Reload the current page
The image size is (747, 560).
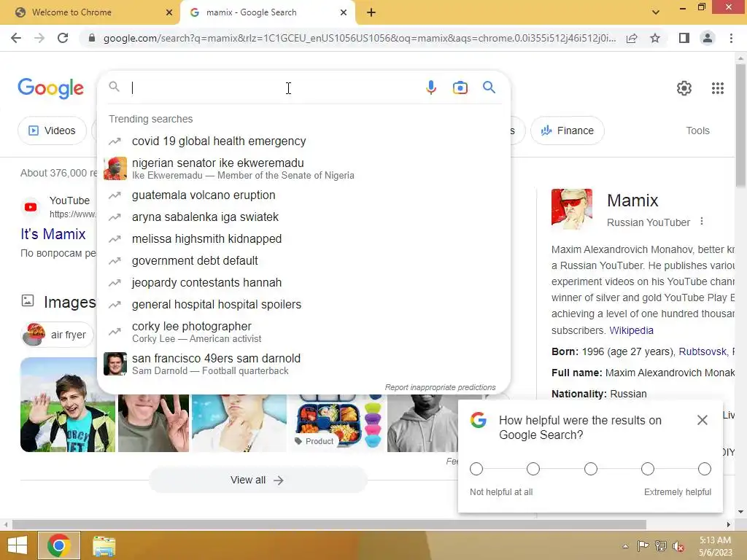click(x=63, y=38)
